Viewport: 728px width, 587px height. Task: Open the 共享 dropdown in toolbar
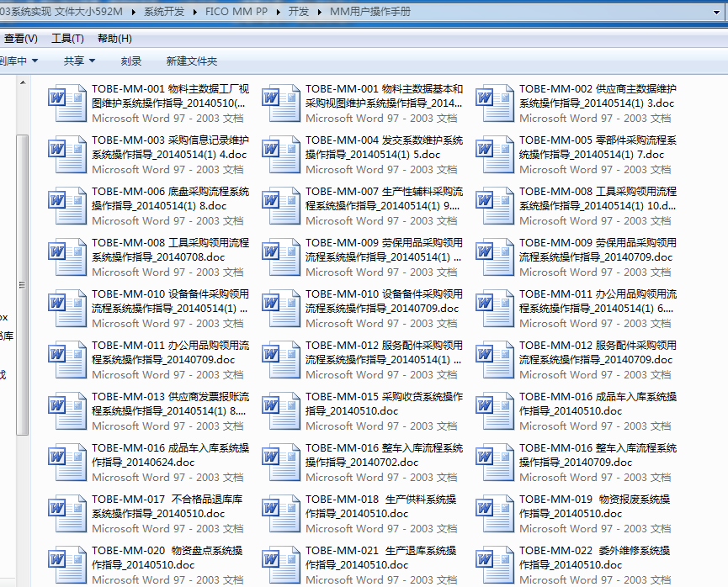[x=79, y=61]
